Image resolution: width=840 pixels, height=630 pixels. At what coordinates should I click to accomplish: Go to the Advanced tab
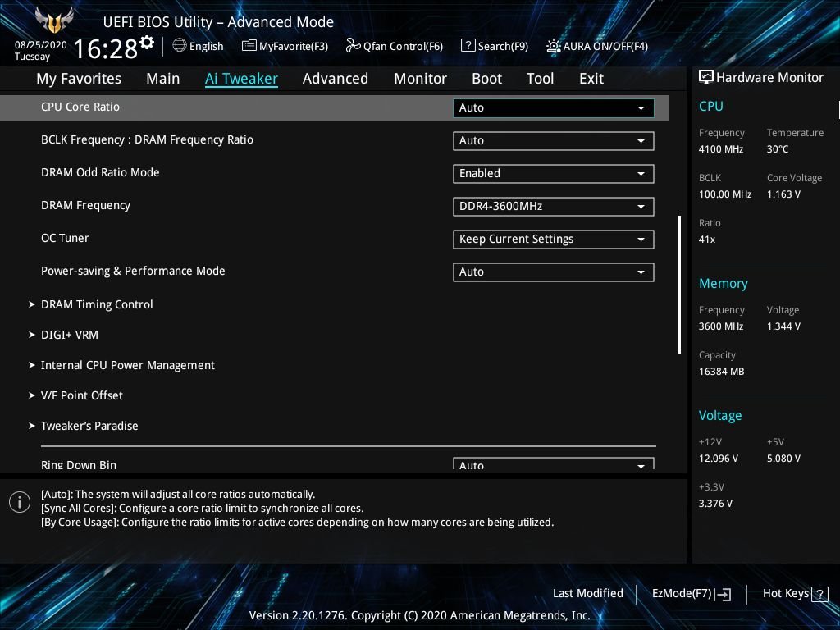tap(336, 79)
